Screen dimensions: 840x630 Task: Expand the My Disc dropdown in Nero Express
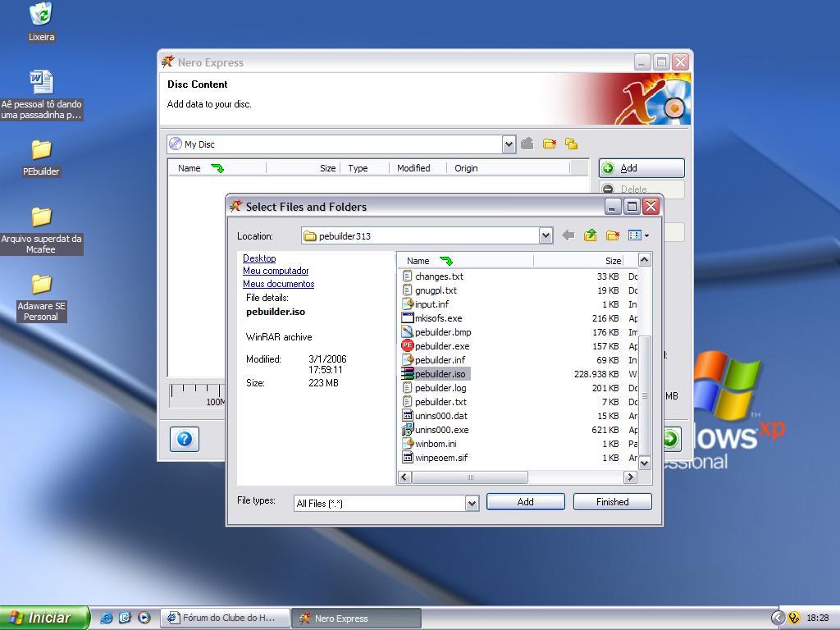[509, 144]
